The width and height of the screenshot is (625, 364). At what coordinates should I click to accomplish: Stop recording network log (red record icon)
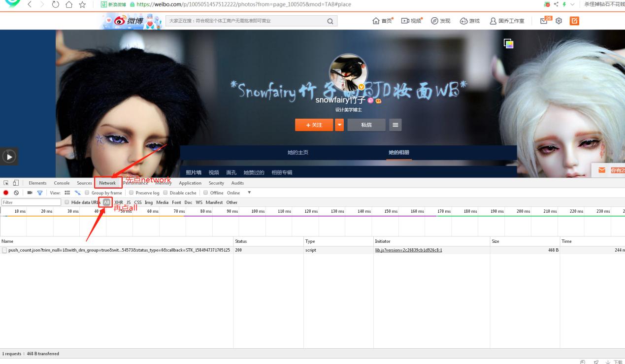pyautogui.click(x=6, y=193)
